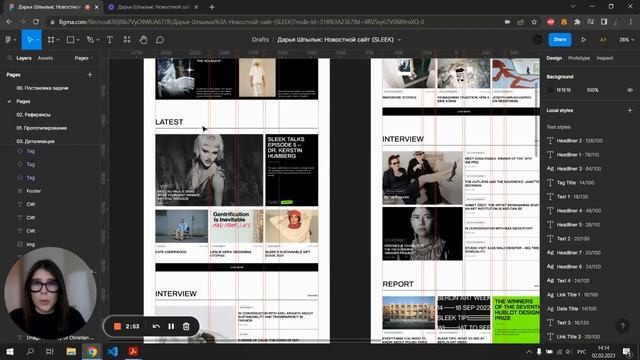This screenshot has width=640, height=360.
Task: Open a new browser tab
Action: pyautogui.click(x=212, y=7)
